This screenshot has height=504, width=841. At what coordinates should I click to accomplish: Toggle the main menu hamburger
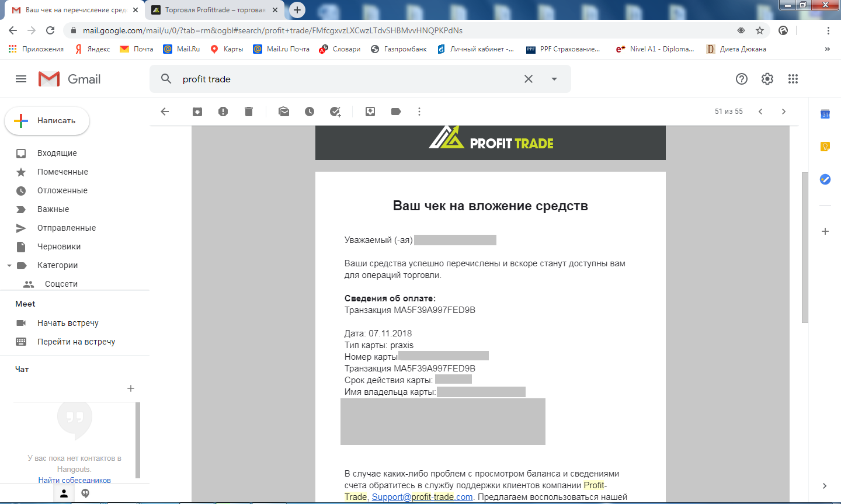[x=21, y=79]
